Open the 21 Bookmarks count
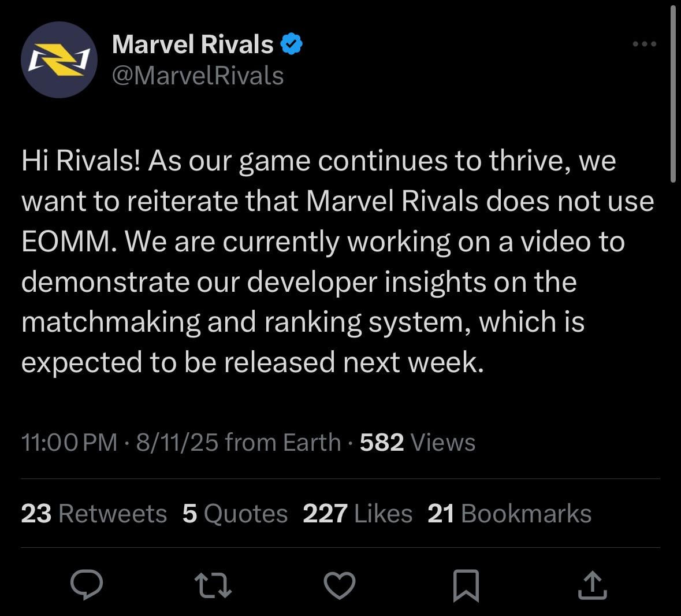The width and height of the screenshot is (681, 616). point(509,514)
